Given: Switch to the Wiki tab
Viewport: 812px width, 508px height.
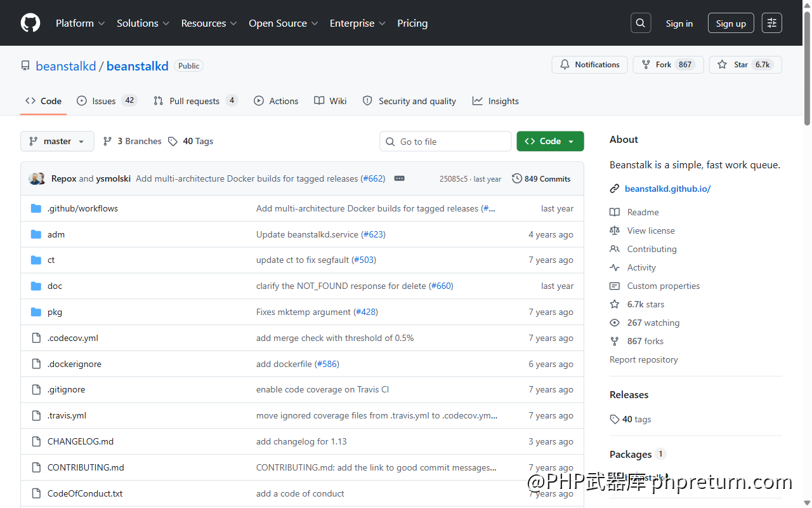Looking at the screenshot, I should point(331,101).
